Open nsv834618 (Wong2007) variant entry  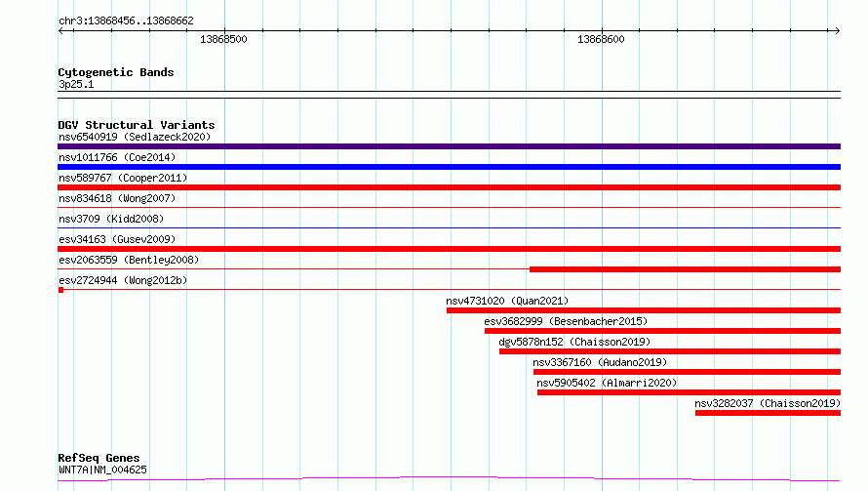pos(117,198)
